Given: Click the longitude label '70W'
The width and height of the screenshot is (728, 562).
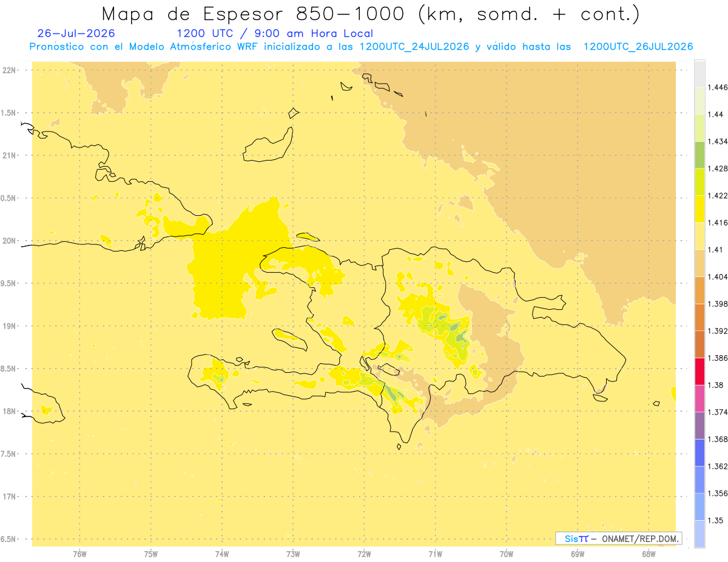Looking at the screenshot, I should click(507, 554).
